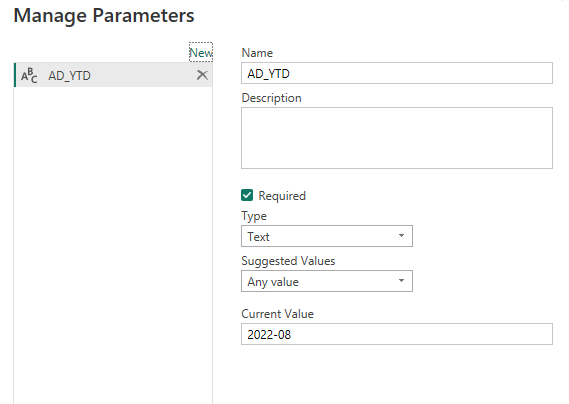Click the New parameter link

201,53
